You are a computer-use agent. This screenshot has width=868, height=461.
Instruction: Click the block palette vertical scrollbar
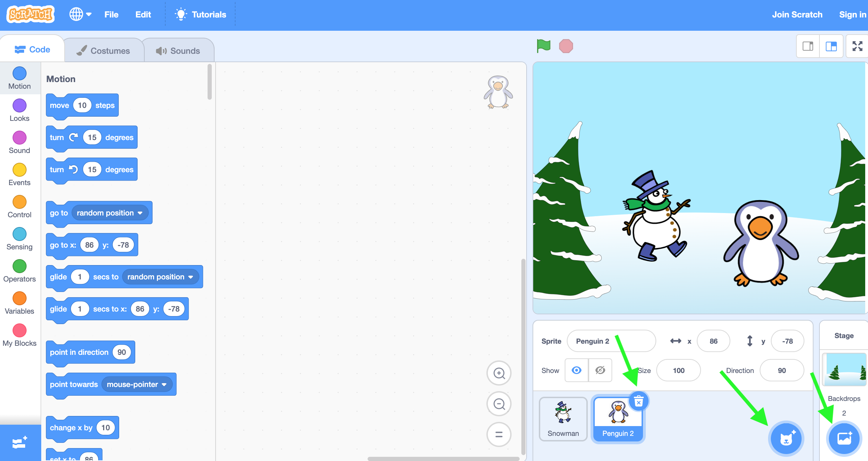click(210, 82)
